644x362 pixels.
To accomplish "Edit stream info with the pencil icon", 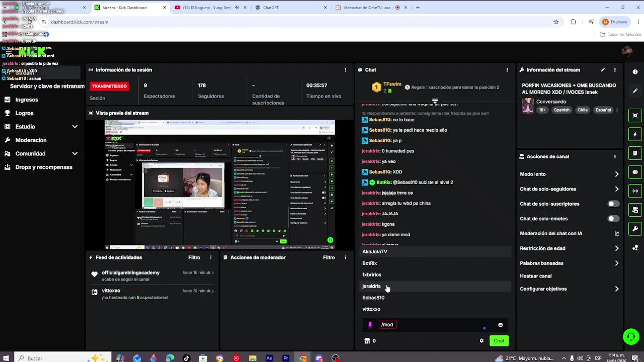I will tap(603, 70).
